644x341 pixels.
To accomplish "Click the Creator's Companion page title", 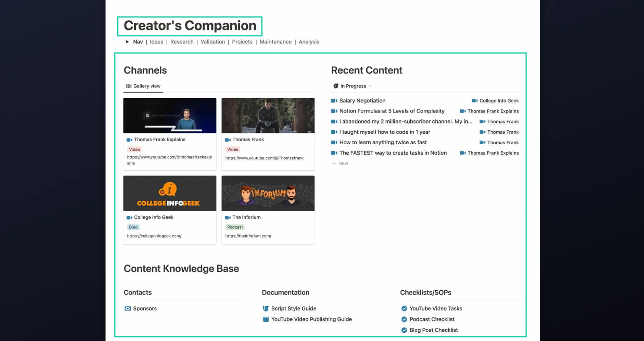I will tap(190, 26).
